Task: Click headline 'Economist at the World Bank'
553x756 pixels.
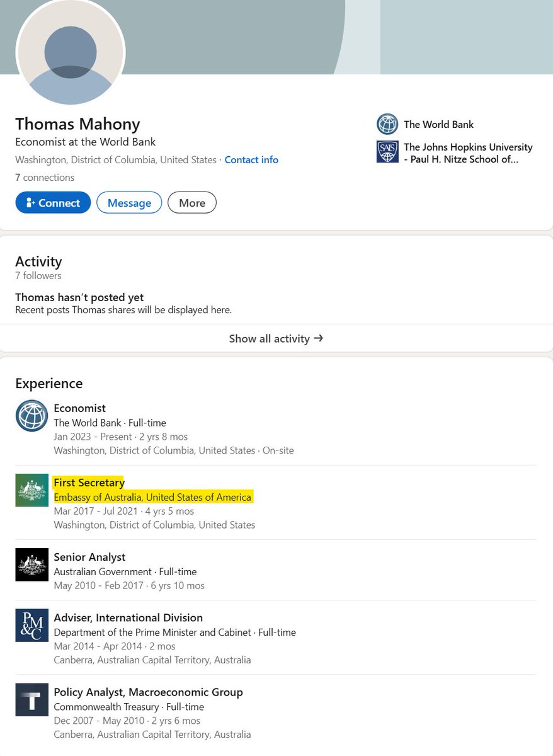Action: [86, 142]
